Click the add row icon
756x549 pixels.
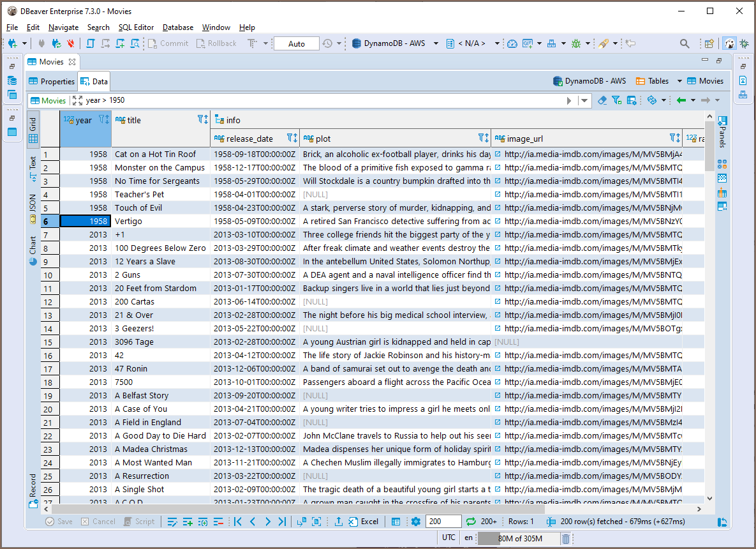point(188,522)
